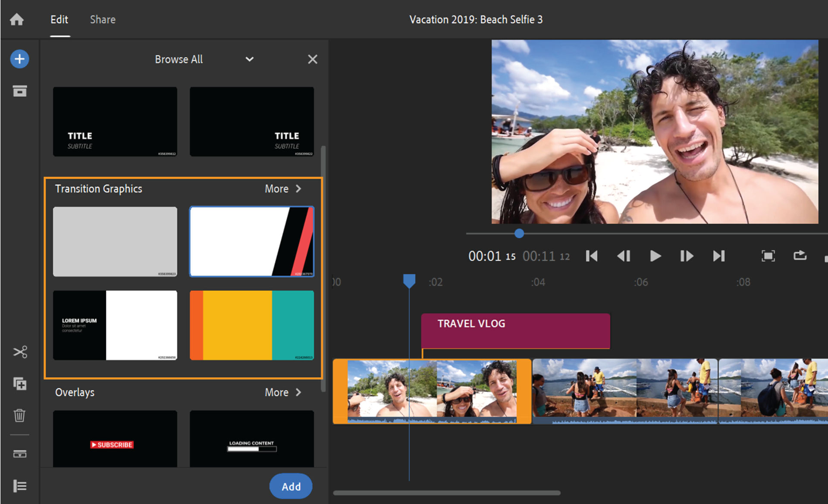Viewport: 828px width, 504px height.
Task: Click the trash delete icon
Action: 19,415
